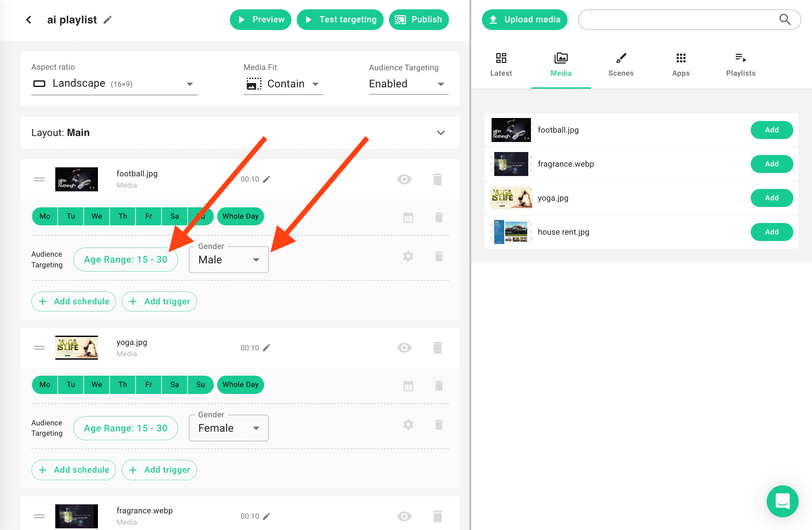Open calendar icon on yoga.jpg schedule row
Viewport: 812px width, 530px height.
pos(408,386)
